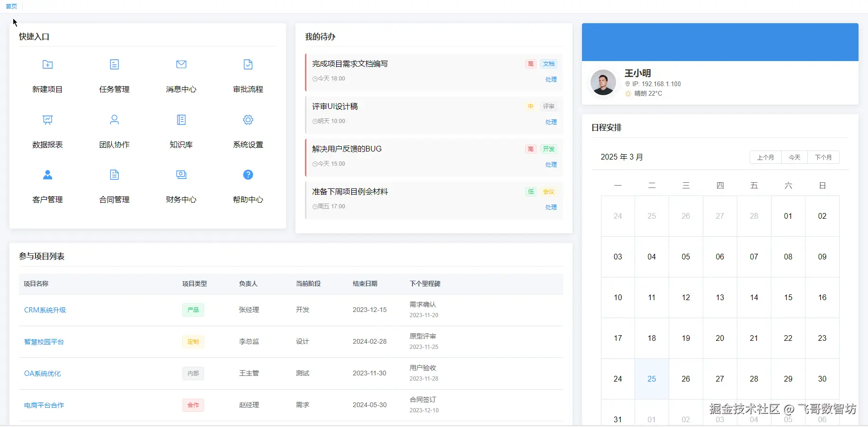868x427 pixels.
Task: Open the 帮助中心 question-mark icon
Action: tap(248, 175)
